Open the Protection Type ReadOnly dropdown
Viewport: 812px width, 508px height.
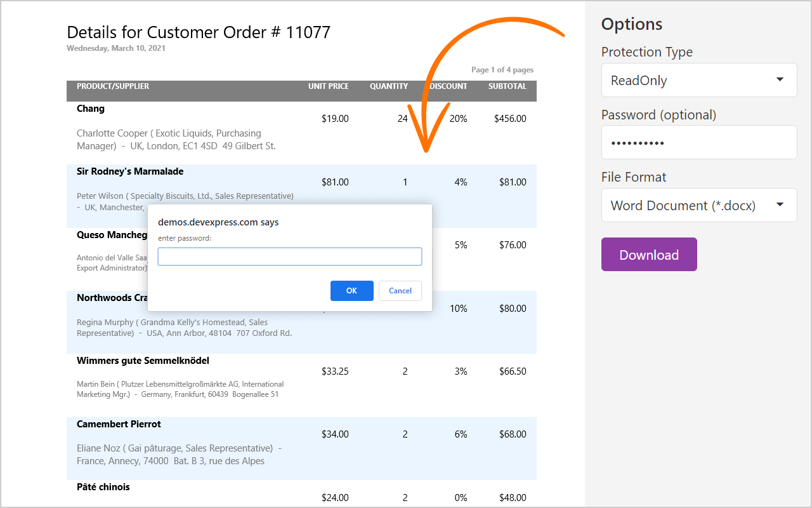(x=691, y=80)
